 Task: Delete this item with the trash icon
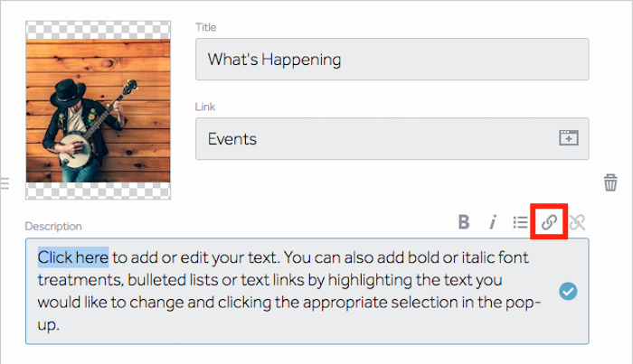(610, 182)
